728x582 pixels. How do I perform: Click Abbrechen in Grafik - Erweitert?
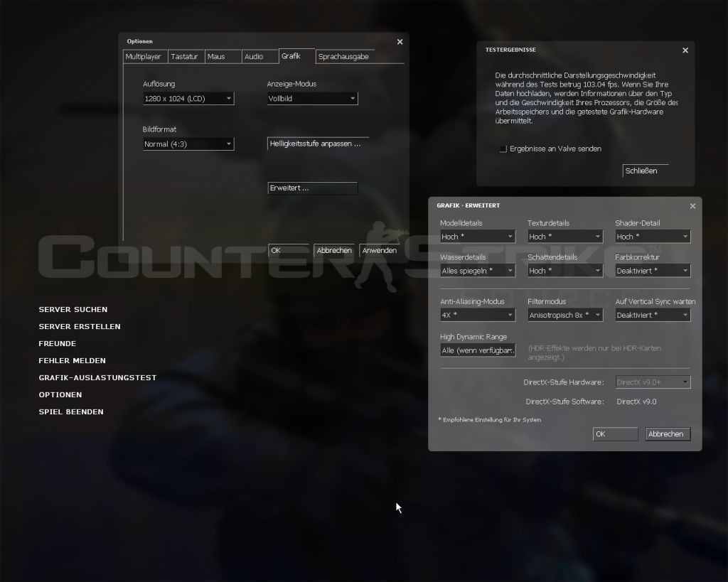tap(668, 434)
